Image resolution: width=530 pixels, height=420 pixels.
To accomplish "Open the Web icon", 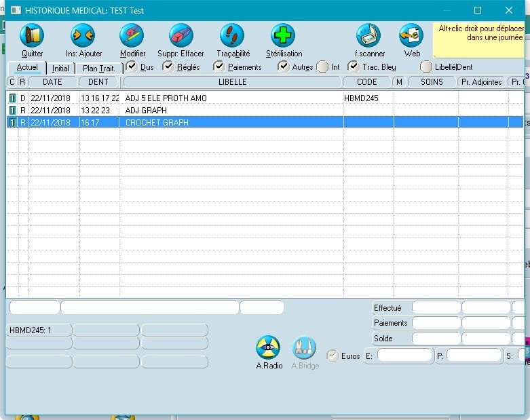I will (x=412, y=36).
